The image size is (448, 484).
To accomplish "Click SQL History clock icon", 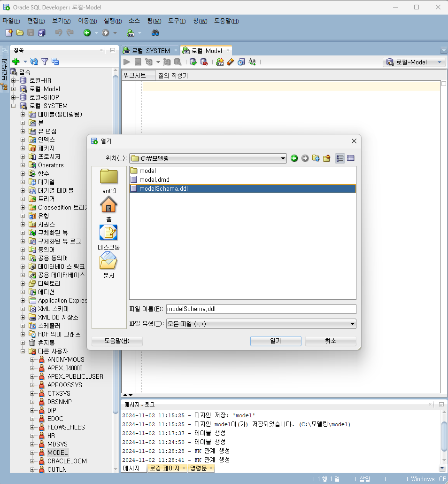I will 241,62.
